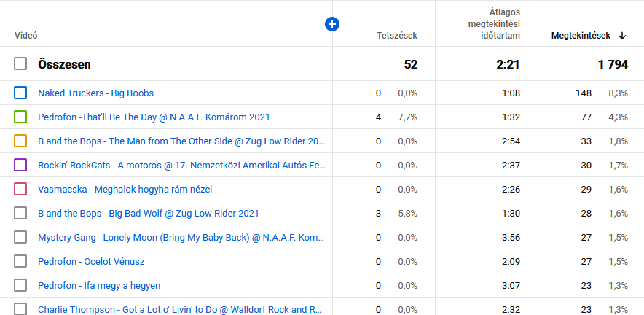This screenshot has height=315, width=644.
Task: Select checkbox for Pedrofon Ocelot Vénusz
Action: tap(20, 261)
